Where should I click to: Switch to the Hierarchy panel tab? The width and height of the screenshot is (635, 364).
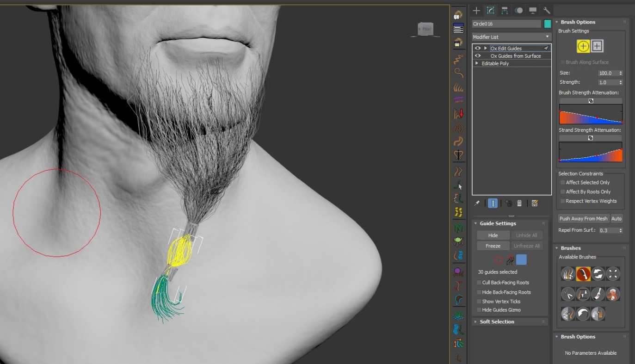tap(505, 11)
